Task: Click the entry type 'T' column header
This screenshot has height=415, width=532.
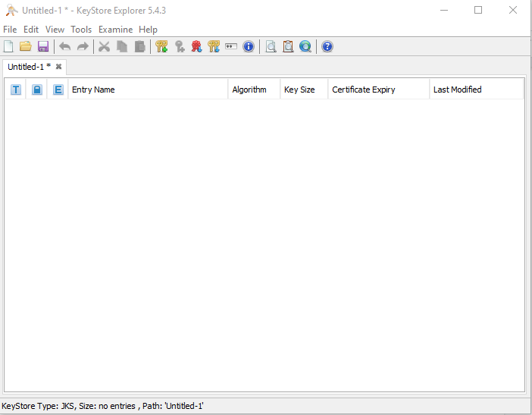Action: tap(16, 90)
